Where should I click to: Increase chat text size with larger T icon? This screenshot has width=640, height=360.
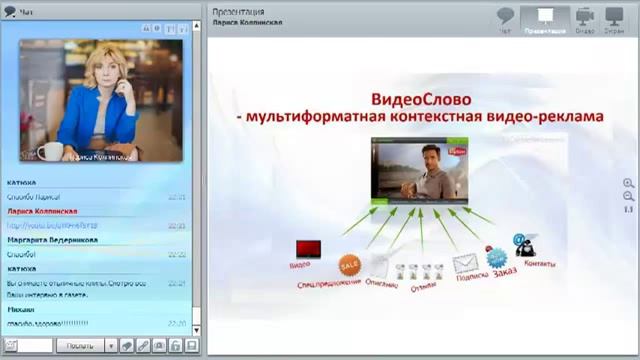point(171,29)
